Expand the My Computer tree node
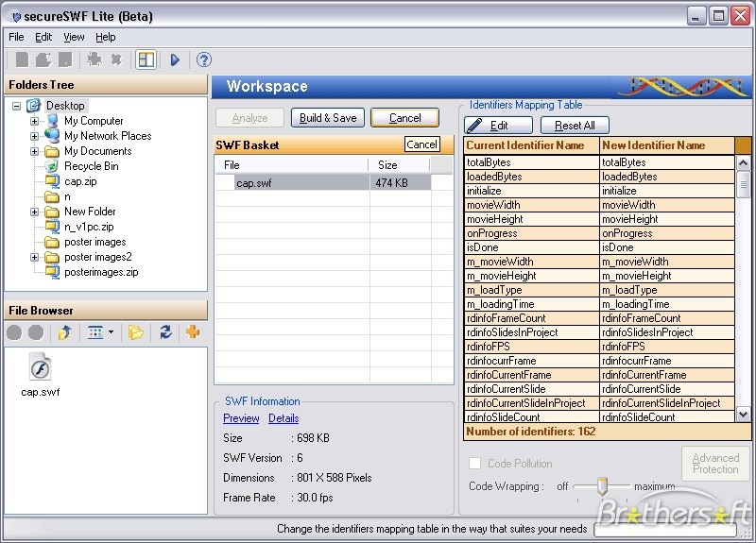The image size is (756, 543). pyautogui.click(x=35, y=121)
